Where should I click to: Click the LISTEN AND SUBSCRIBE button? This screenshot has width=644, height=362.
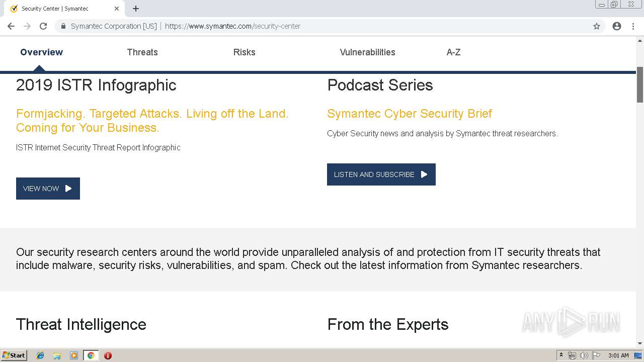[381, 174]
